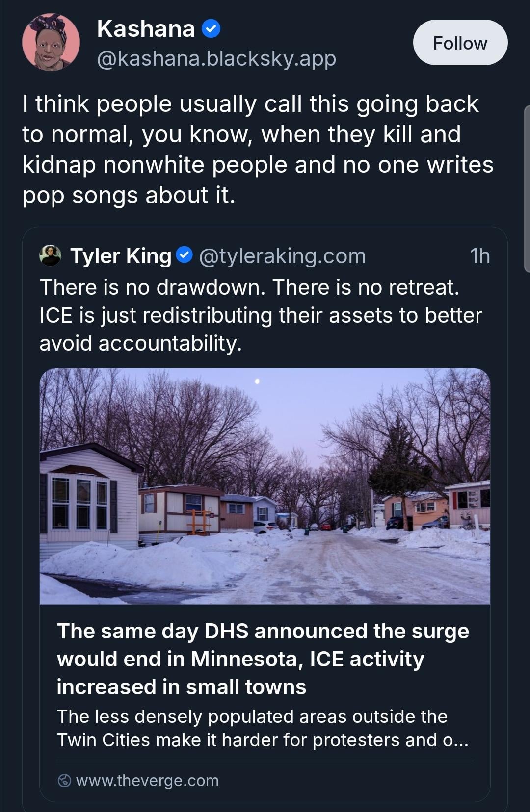Visit the www.theverge.com link
This screenshot has width=530, height=812.
click(x=147, y=780)
